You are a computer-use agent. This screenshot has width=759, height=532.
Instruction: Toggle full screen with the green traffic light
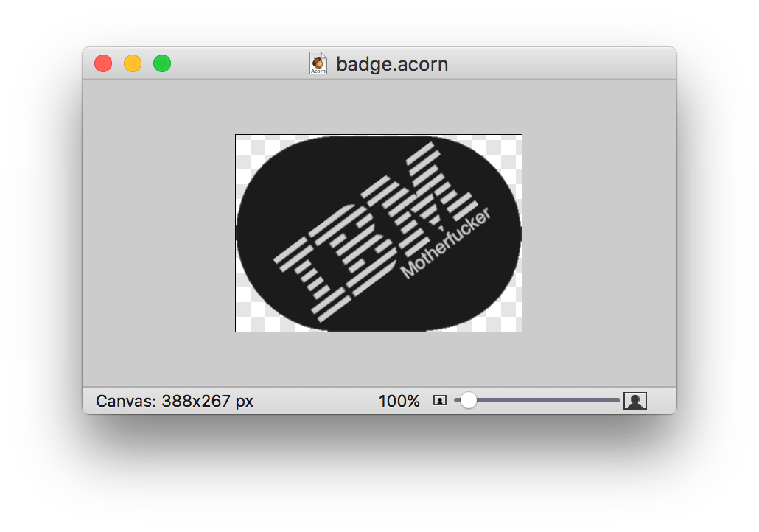click(161, 63)
